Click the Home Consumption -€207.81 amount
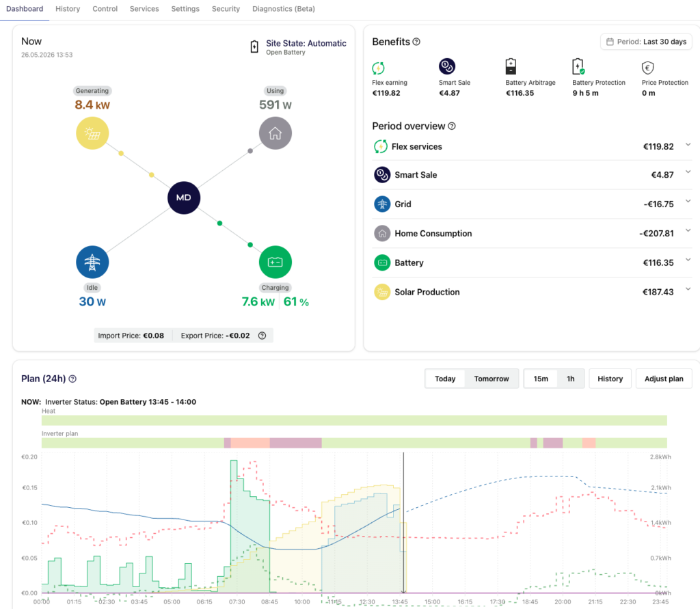The height and width of the screenshot is (609, 700). [656, 234]
